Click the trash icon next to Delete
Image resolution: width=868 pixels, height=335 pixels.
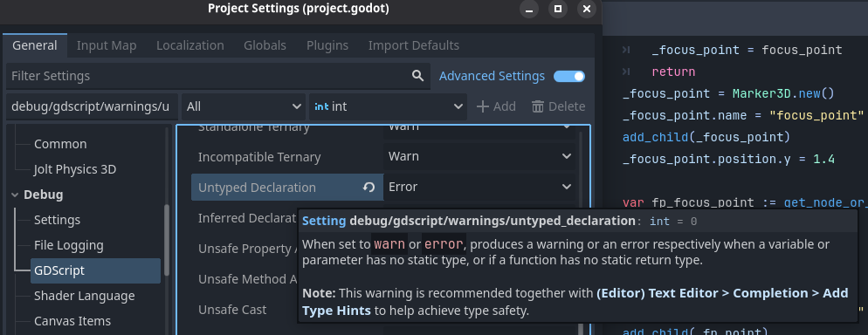pos(538,106)
